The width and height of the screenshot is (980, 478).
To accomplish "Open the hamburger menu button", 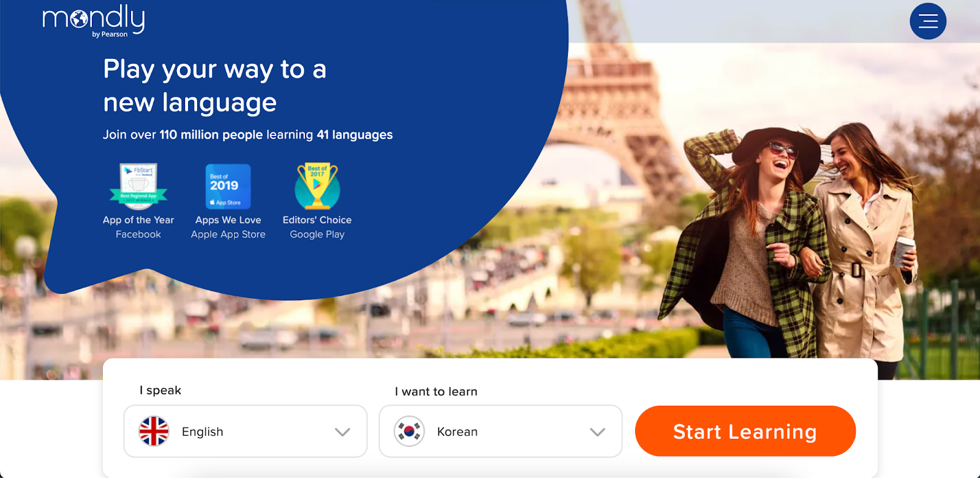I will tap(928, 21).
